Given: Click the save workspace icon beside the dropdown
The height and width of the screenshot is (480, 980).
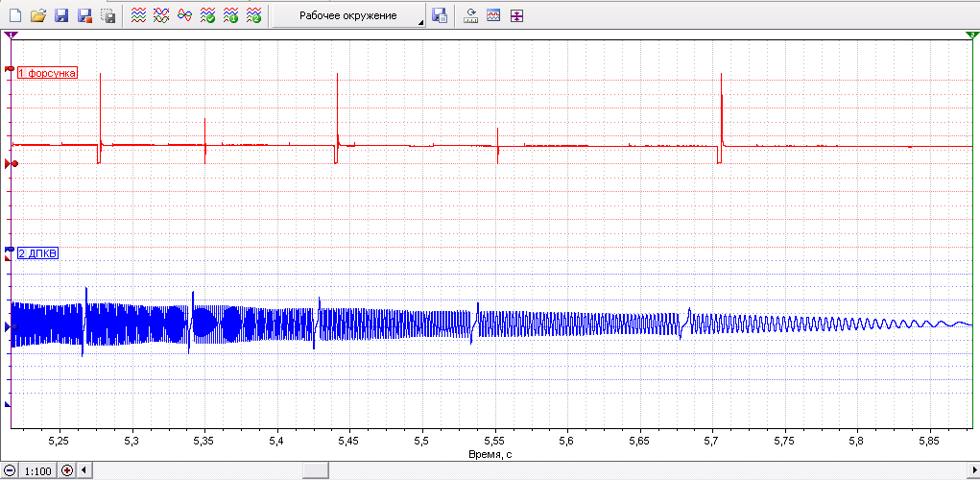Looking at the screenshot, I should [440, 16].
